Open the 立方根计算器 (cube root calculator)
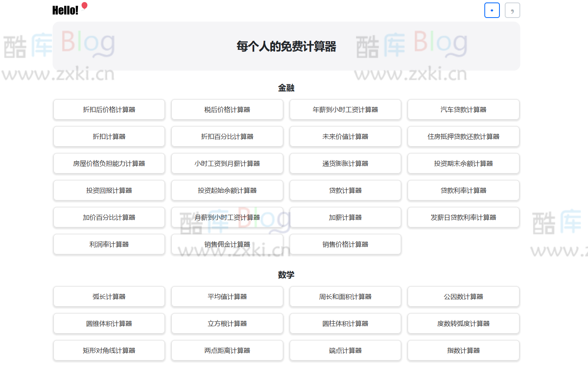The height and width of the screenshot is (365, 588). (227, 323)
